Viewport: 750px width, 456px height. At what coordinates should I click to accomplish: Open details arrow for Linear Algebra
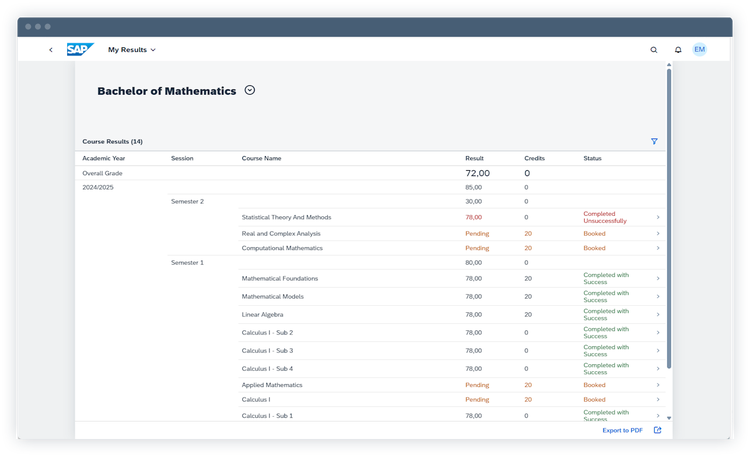click(x=658, y=314)
